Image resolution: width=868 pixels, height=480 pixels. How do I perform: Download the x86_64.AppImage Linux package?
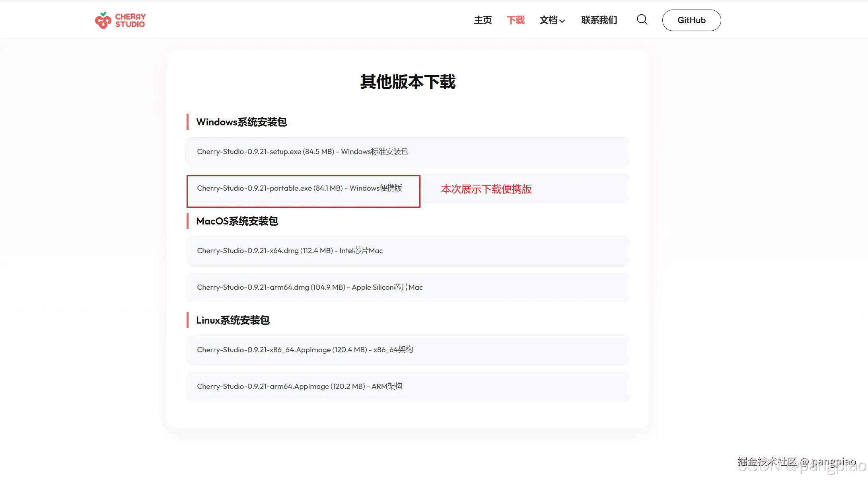tap(305, 350)
